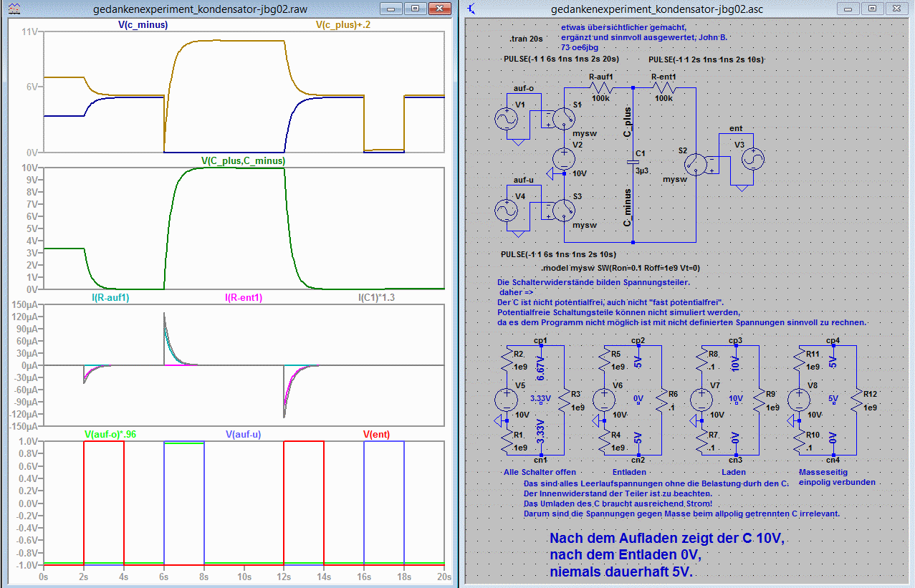This screenshot has height=588, width=915.
Task: Select the V5 voltage source symbol
Action: pos(505,399)
